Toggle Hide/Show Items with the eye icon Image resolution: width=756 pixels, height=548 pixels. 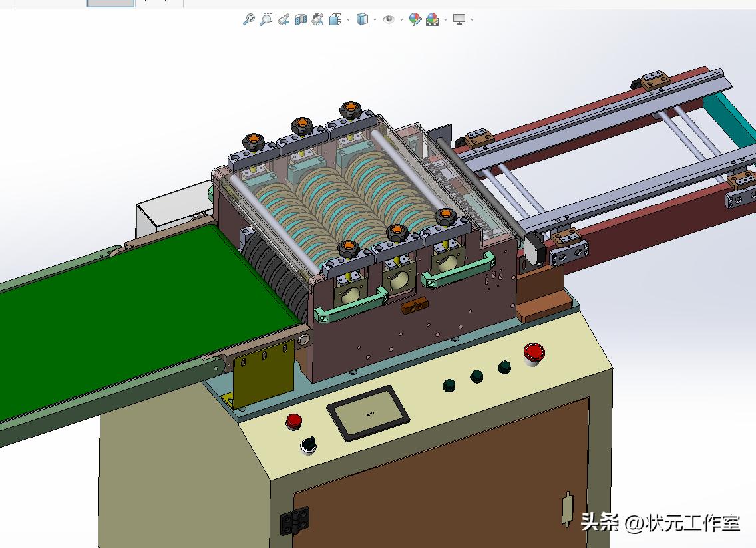(x=389, y=19)
